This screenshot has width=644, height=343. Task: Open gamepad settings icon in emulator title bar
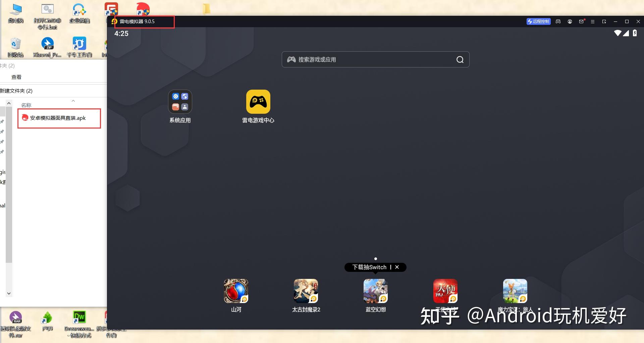coord(558,21)
